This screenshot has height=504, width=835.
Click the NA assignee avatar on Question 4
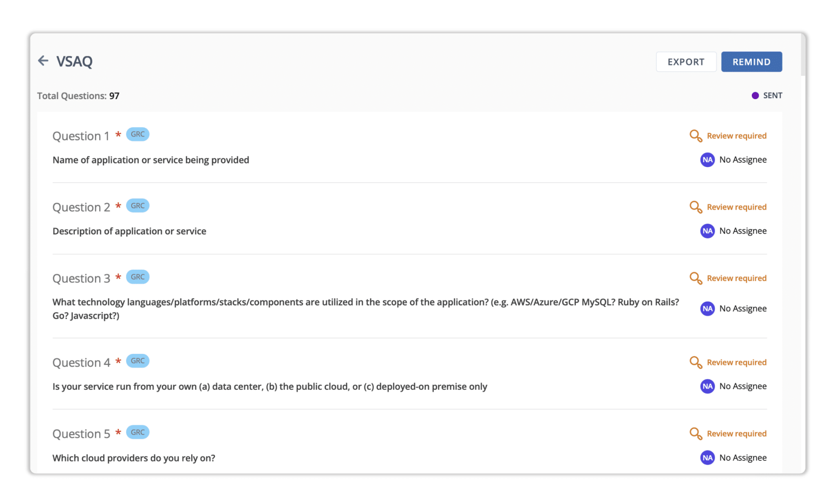tap(707, 386)
